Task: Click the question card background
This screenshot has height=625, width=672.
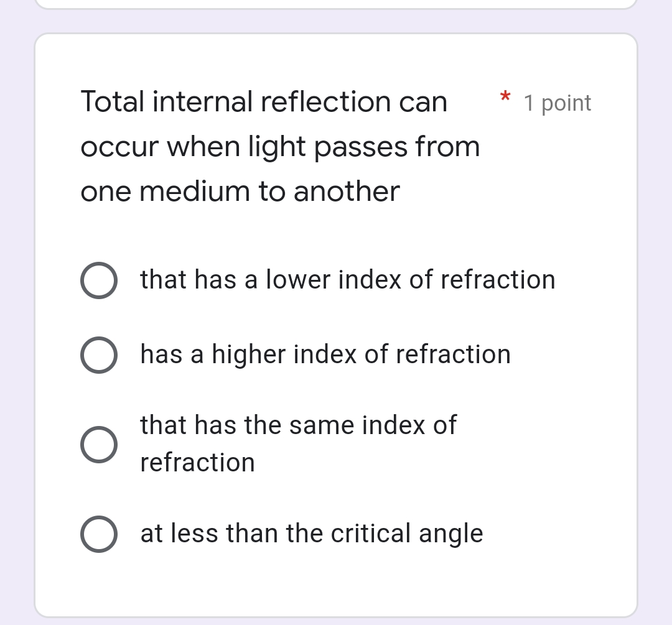Action: pos(336,591)
